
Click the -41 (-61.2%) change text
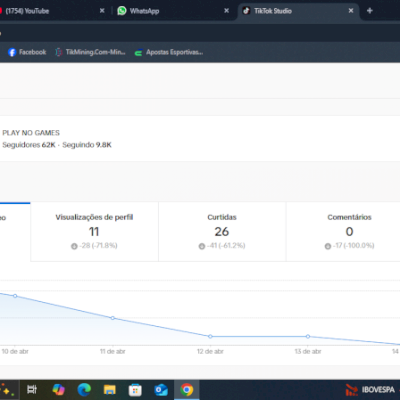pyautogui.click(x=226, y=246)
